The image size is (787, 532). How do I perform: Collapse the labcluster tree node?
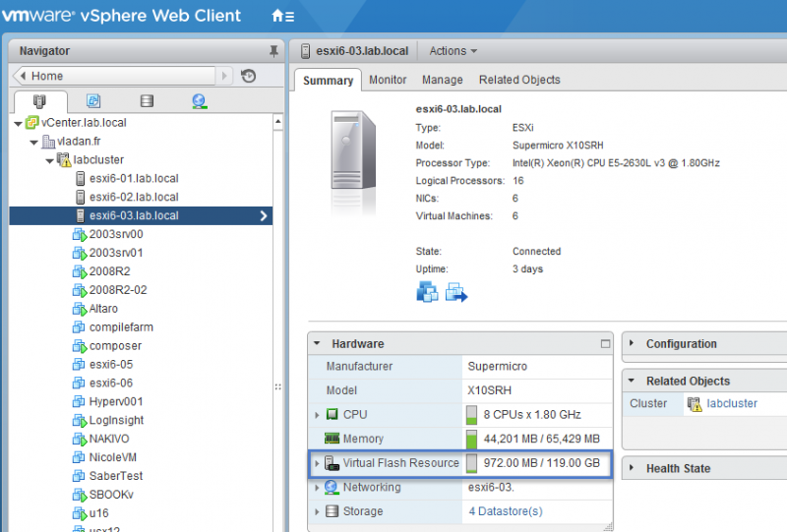[x=50, y=161]
